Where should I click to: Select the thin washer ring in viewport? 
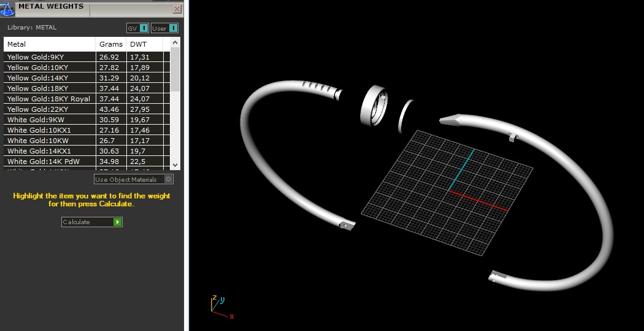404,116
